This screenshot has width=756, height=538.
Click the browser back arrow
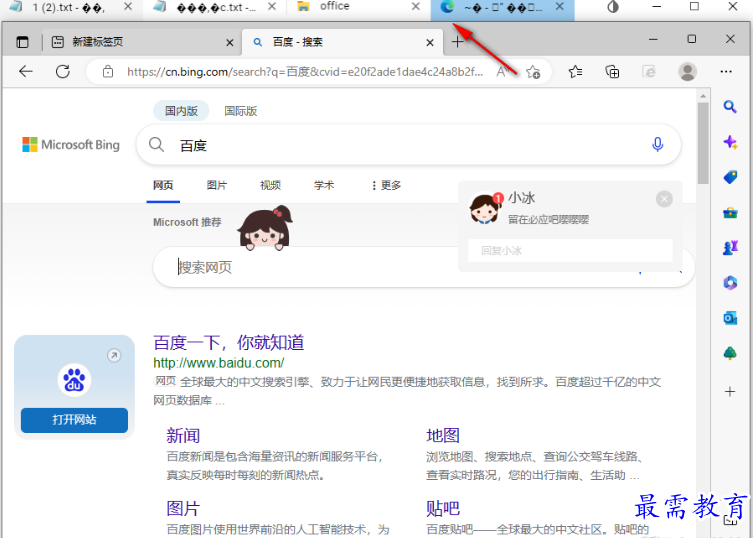coord(26,71)
